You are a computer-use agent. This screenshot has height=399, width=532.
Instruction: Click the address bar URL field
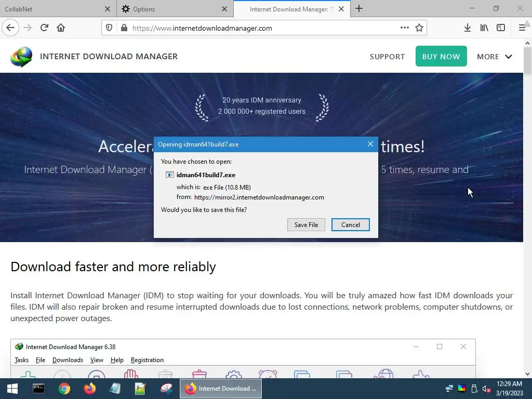[x=263, y=28]
